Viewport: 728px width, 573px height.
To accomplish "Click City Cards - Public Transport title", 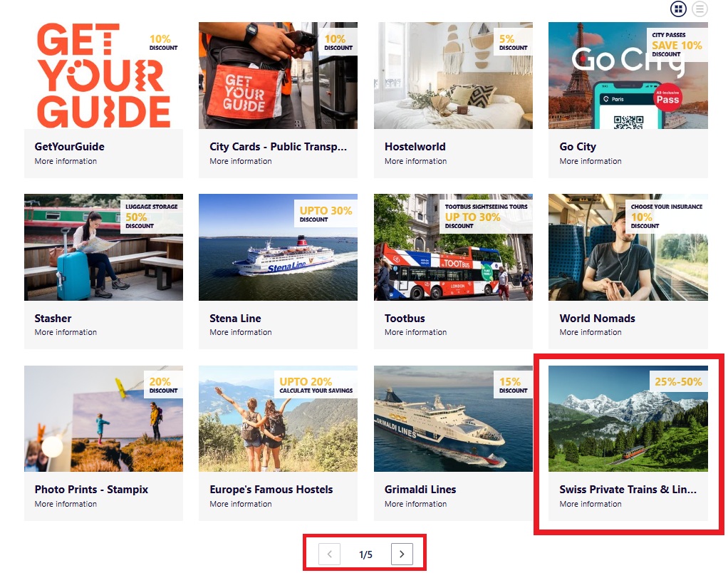I will pos(278,147).
